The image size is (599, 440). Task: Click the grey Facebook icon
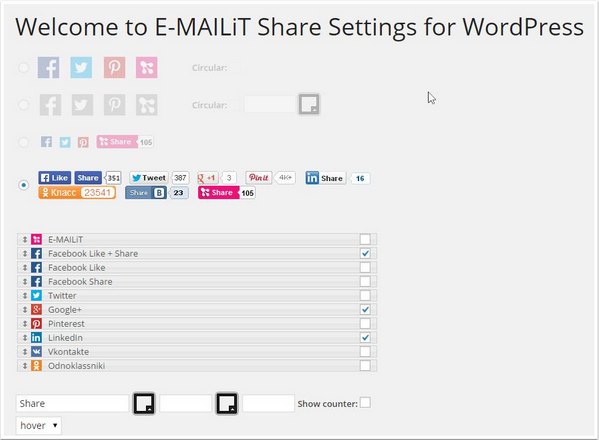(50, 105)
